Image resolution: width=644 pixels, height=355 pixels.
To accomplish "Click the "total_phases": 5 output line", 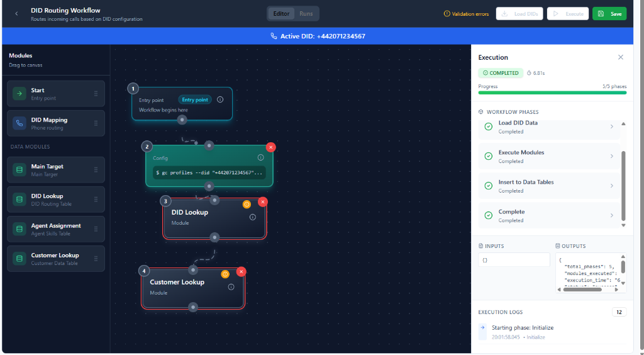I will pos(589,267).
